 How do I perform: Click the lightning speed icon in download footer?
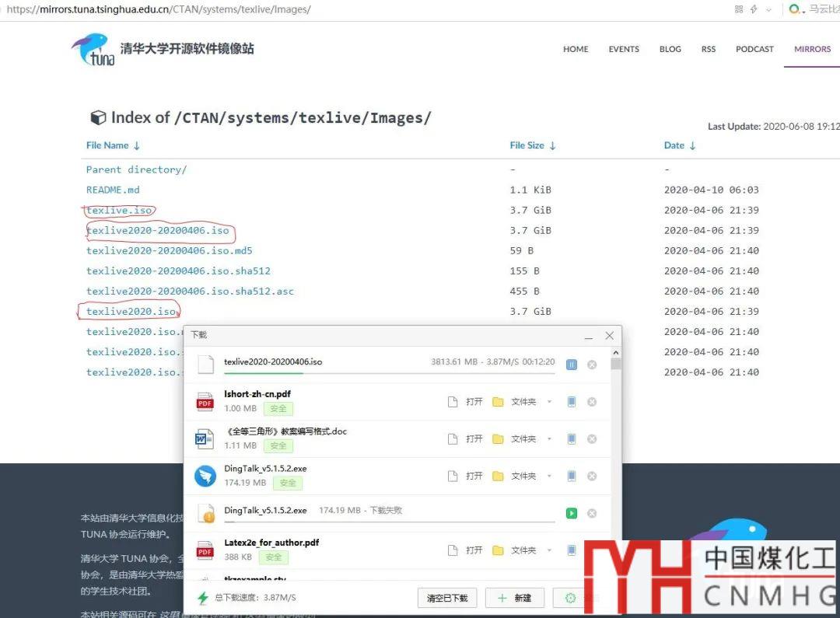[x=203, y=598]
